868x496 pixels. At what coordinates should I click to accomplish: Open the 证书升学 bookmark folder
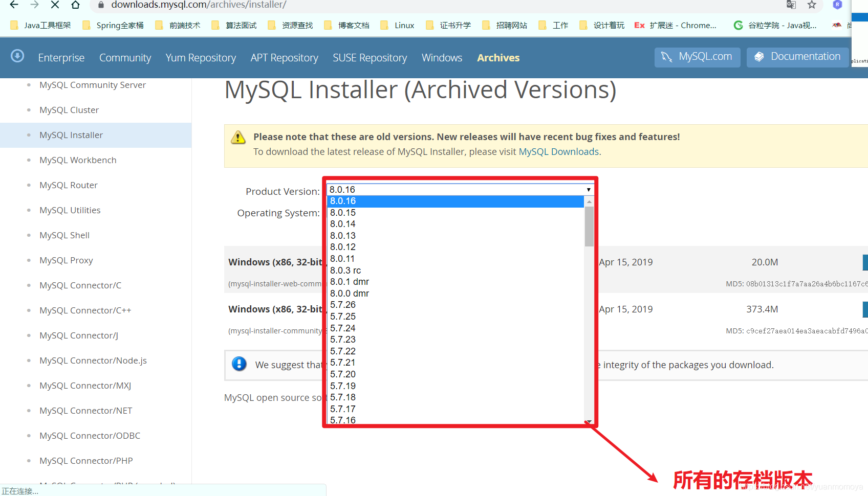pyautogui.click(x=448, y=25)
